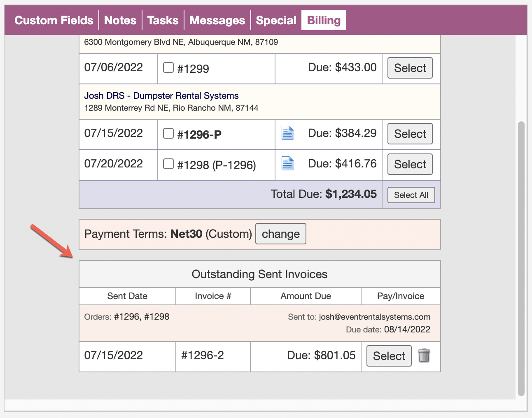Go to the Tasks tab
Screen dimensions: 532x418
163,20
